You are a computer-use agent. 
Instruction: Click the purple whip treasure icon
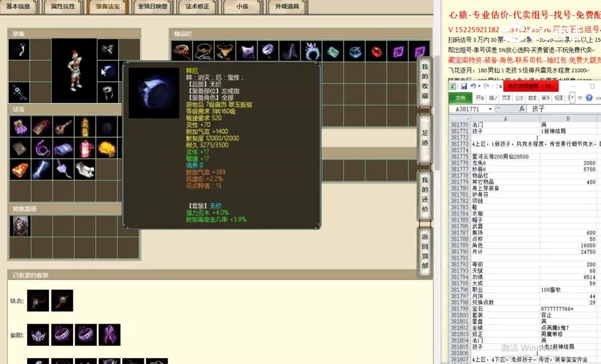[41, 148]
